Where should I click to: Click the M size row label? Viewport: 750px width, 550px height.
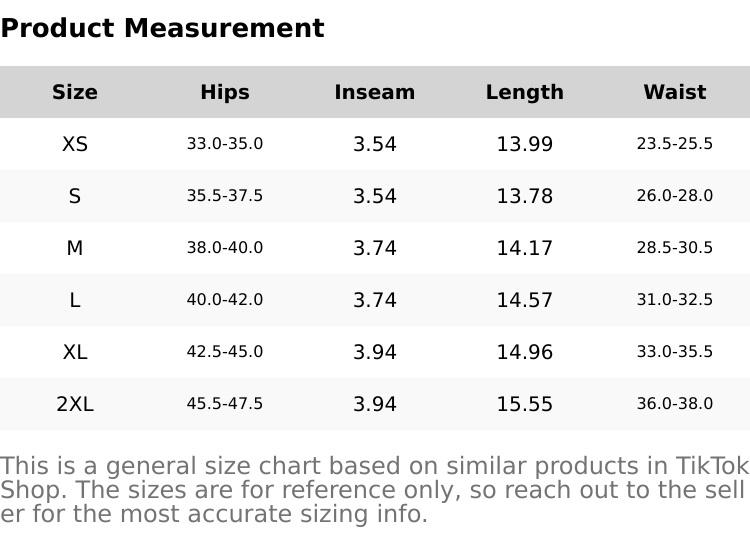pyautogui.click(x=75, y=248)
